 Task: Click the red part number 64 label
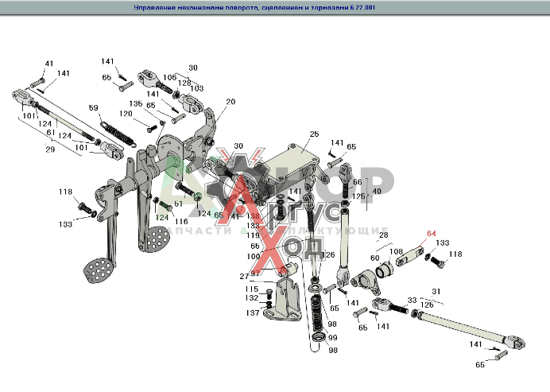tap(432, 233)
